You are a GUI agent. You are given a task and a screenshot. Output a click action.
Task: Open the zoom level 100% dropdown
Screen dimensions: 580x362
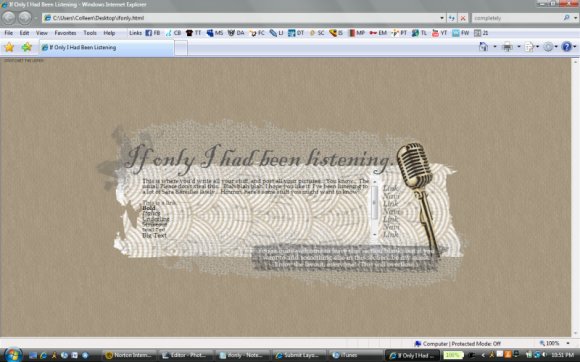(x=554, y=343)
